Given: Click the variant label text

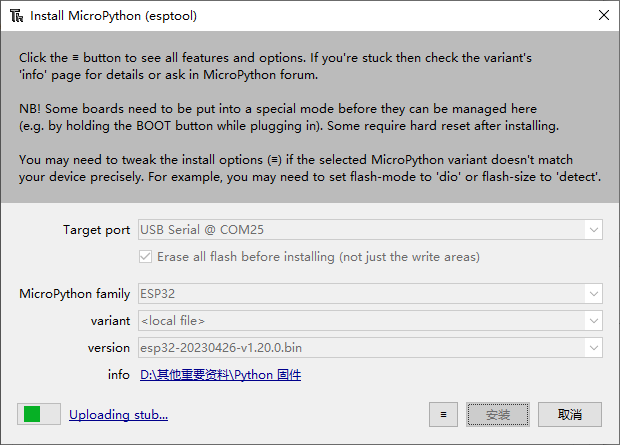Looking at the screenshot, I should [x=110, y=321].
